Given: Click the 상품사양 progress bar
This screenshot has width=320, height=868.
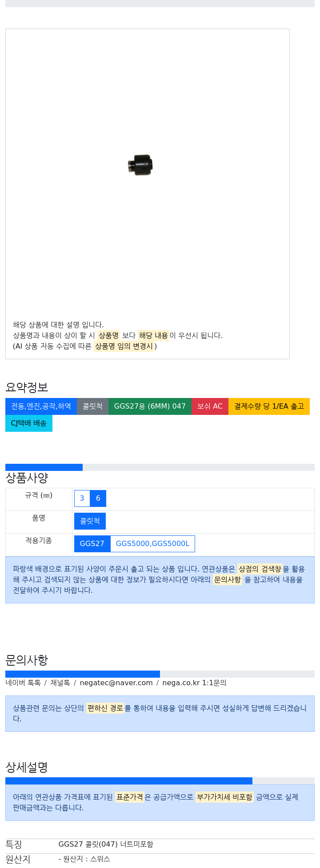Looking at the screenshot, I should [x=160, y=467].
